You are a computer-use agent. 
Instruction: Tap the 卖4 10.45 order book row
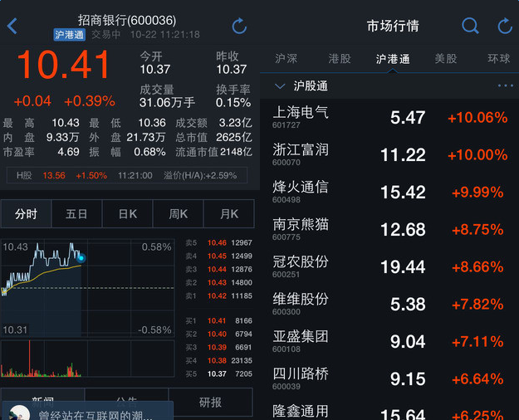click(218, 256)
